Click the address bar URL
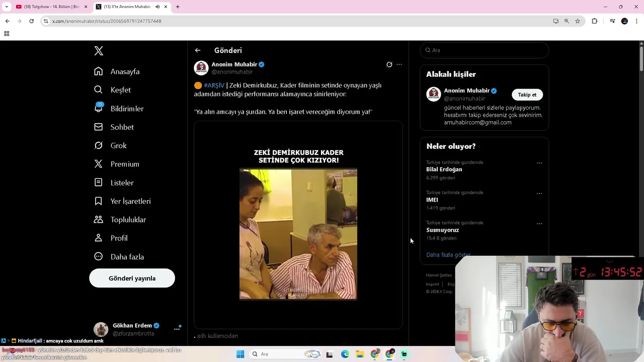The width and height of the screenshot is (644, 362). 107,21
